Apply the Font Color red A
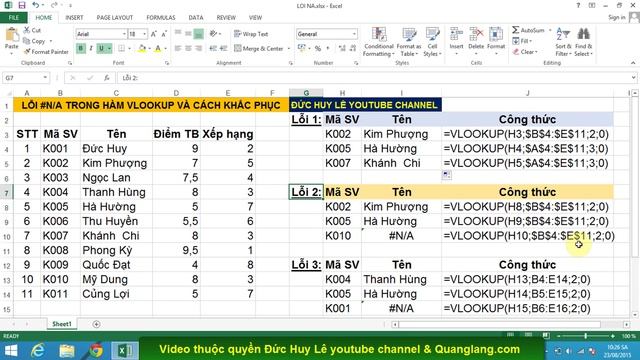 tap(158, 49)
